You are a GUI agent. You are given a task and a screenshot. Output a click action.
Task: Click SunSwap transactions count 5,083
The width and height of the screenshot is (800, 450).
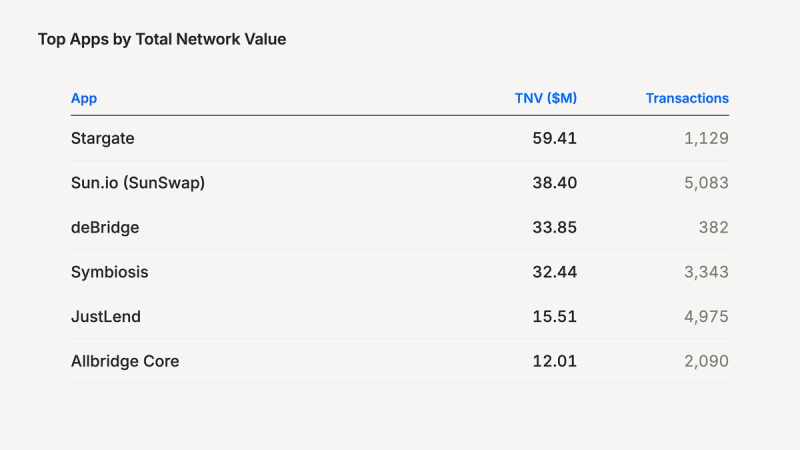point(706,183)
